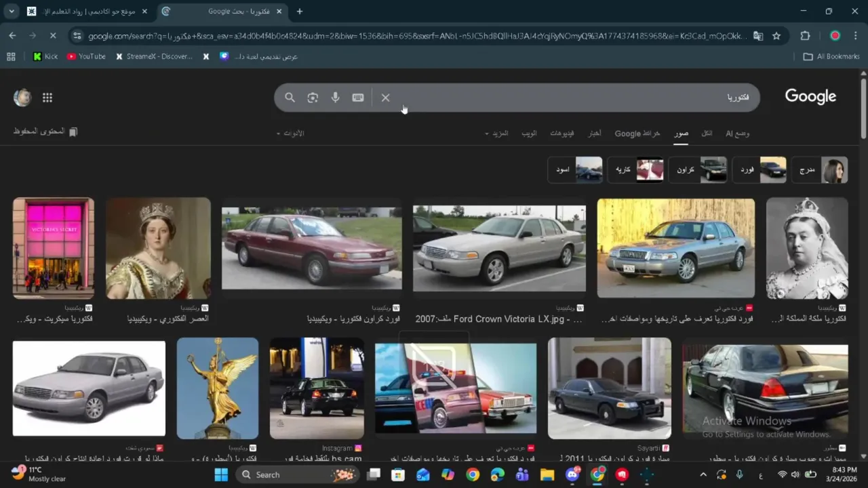Open the All Bookmarks folder
This screenshot has width=868, height=488.
(831, 56)
